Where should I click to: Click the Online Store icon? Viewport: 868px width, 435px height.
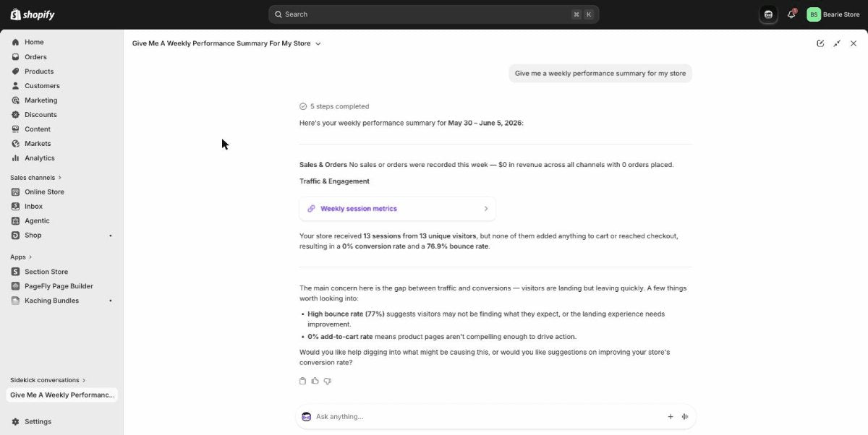[x=15, y=191]
